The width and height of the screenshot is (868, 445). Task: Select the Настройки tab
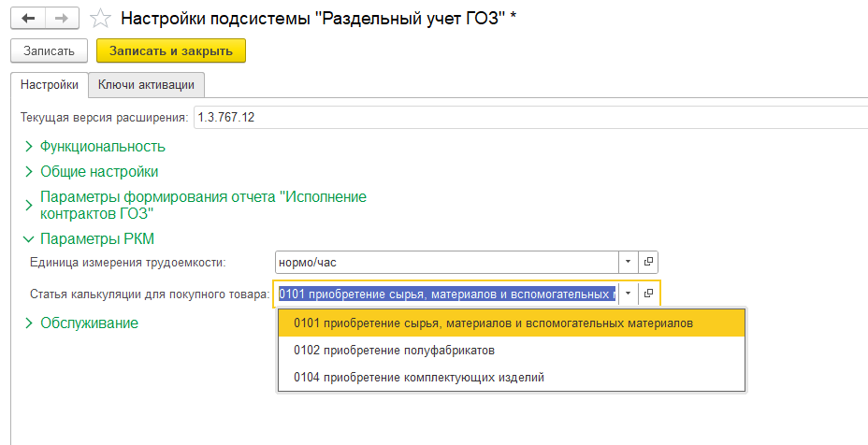[x=50, y=84]
